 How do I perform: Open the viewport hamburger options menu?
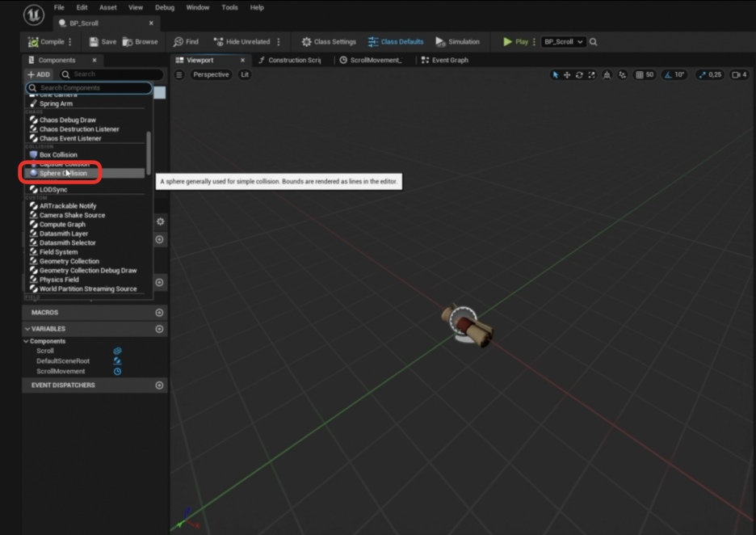click(178, 75)
